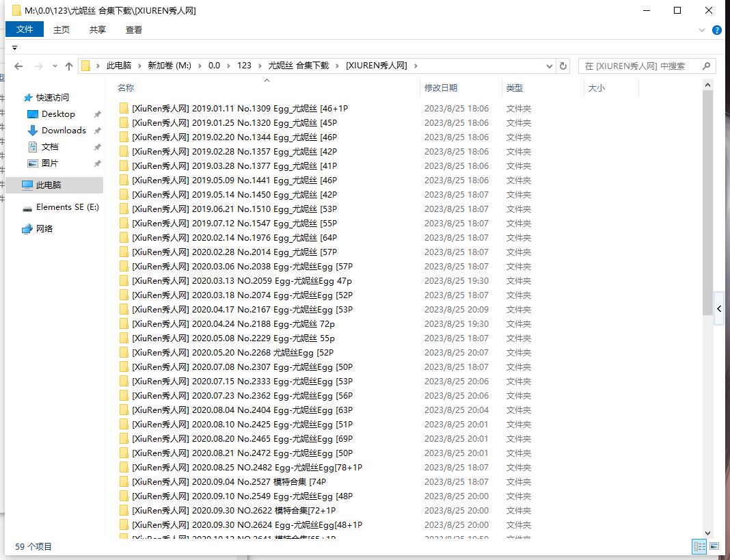Switch to large icons view in status bar
730x560 pixels.
point(714,546)
